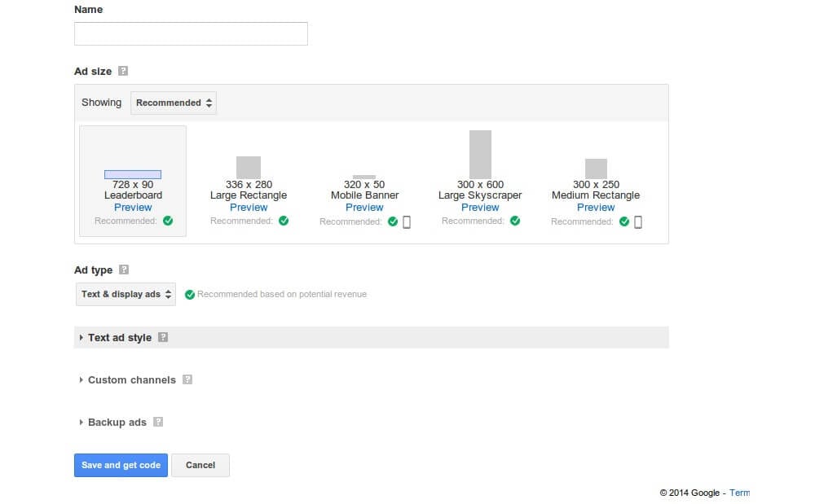
Task: Open the Backup ads help icon
Action: click(x=158, y=422)
